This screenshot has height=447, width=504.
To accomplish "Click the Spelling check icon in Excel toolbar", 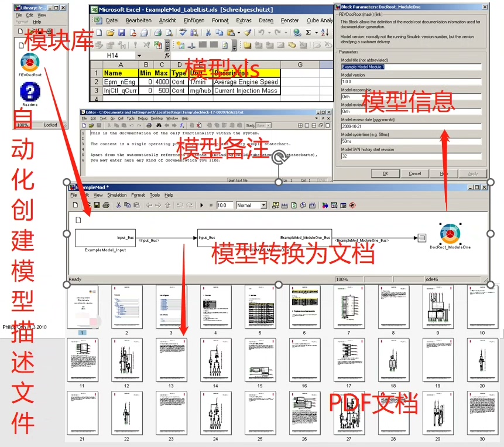I will tap(183, 32).
